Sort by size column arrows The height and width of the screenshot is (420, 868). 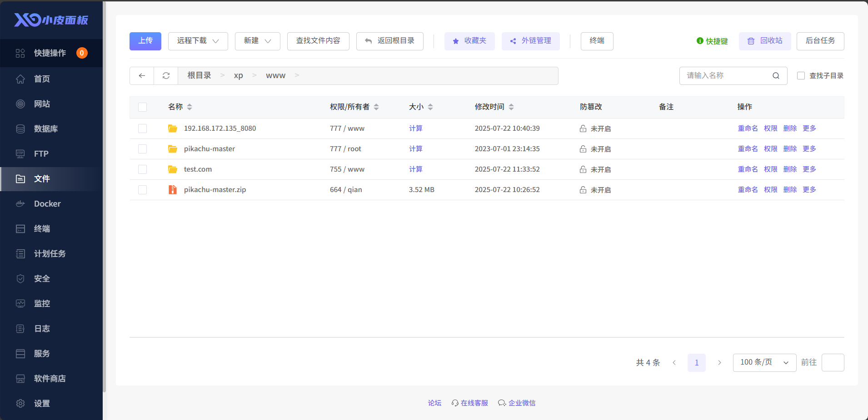pyautogui.click(x=430, y=107)
